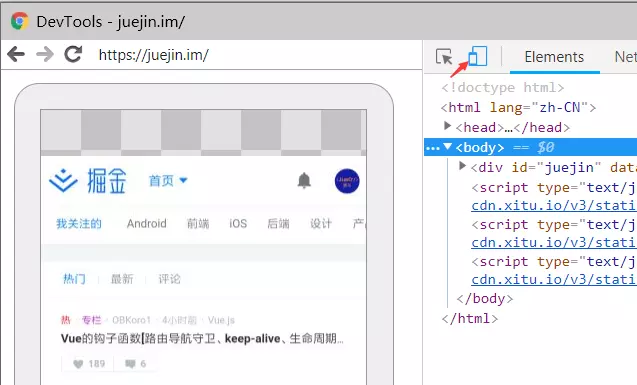This screenshot has width=637, height=385.
Task: Click the forward navigation arrow
Action: [45, 54]
